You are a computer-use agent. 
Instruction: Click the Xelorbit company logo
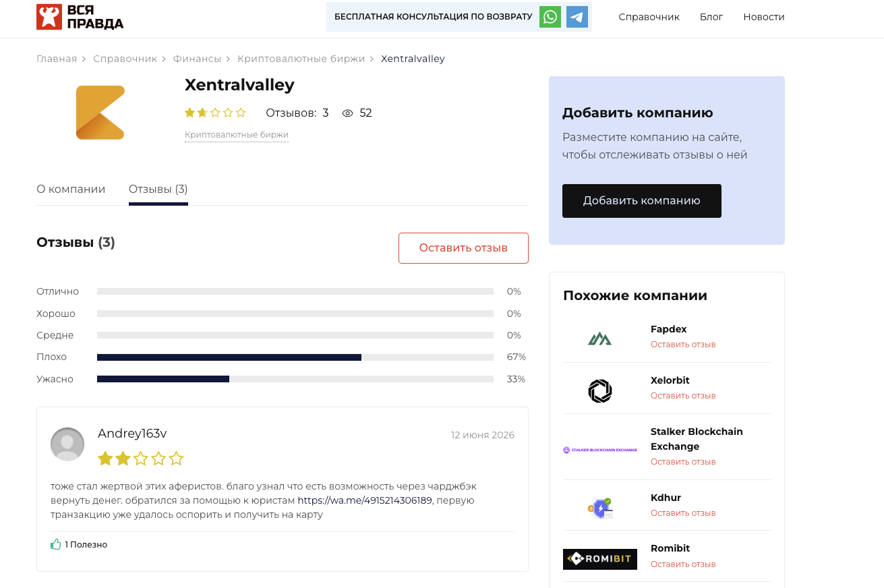coord(599,391)
